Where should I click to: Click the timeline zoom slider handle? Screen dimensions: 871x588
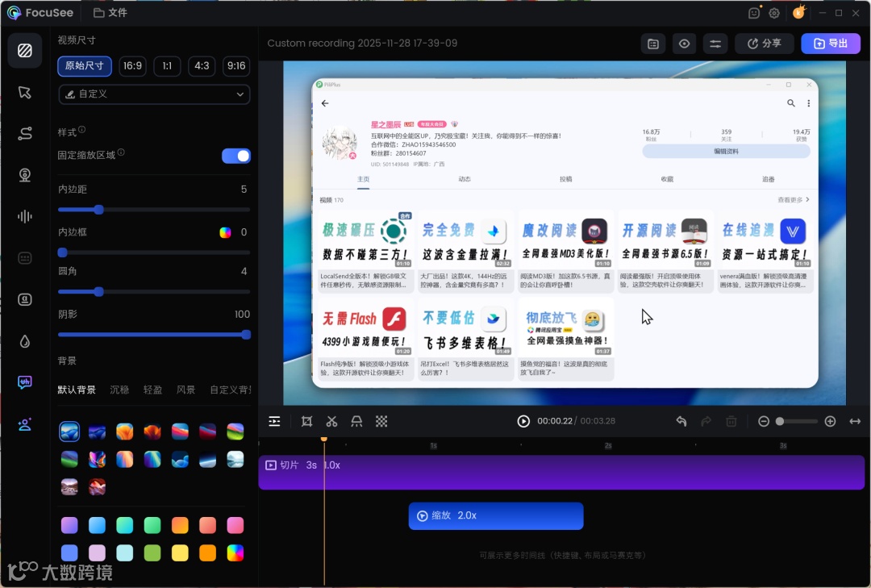780,421
